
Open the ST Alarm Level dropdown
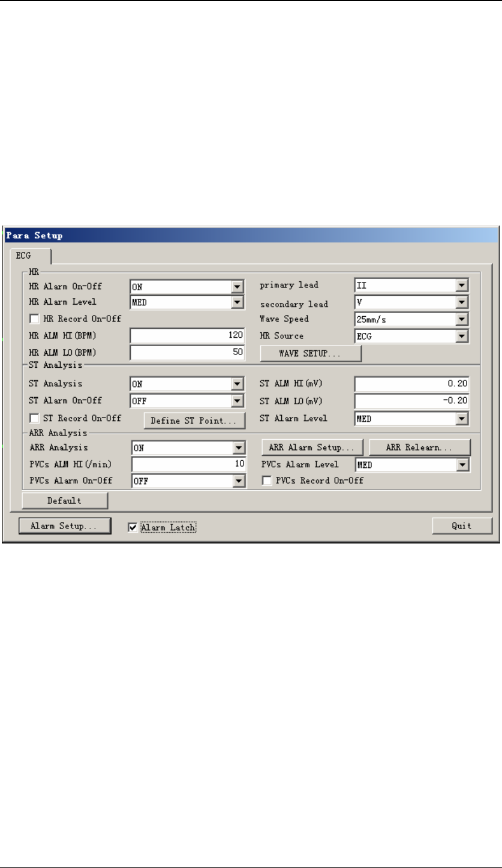411,419
